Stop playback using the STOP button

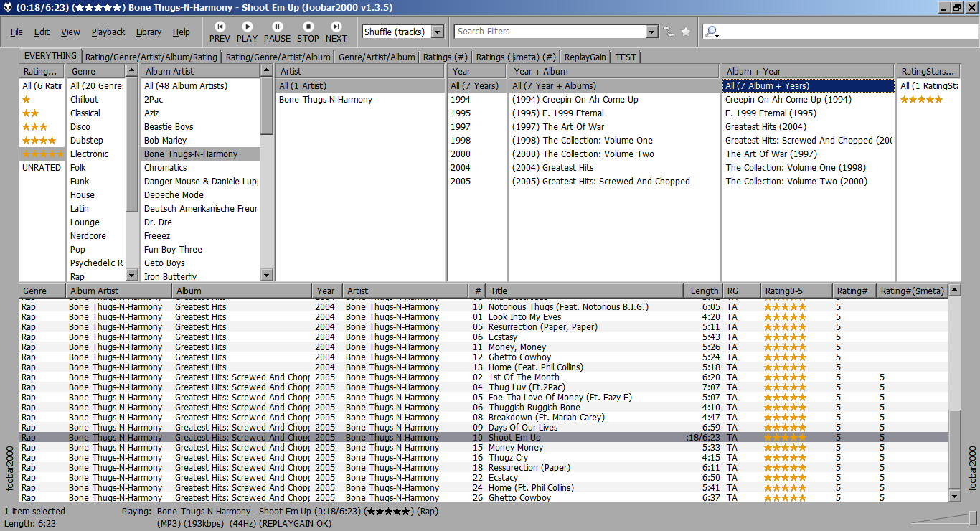(308, 32)
